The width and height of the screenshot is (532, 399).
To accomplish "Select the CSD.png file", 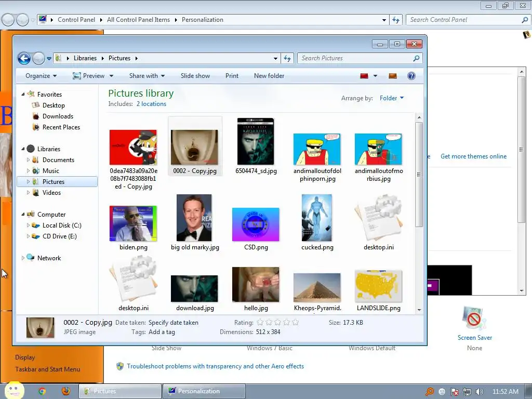I will [256, 229].
